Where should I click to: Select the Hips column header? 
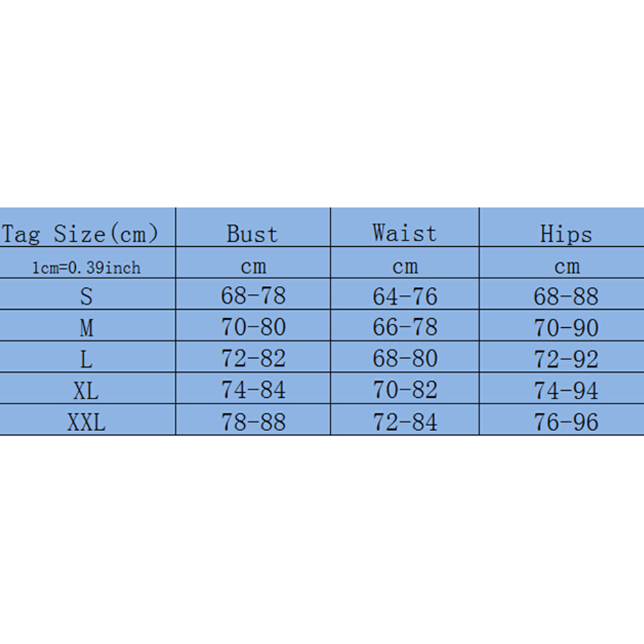tap(566, 234)
